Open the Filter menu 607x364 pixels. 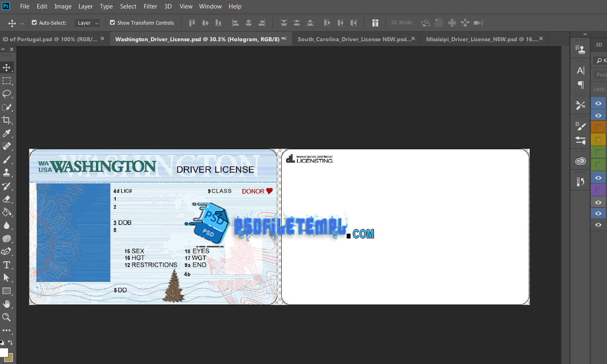click(x=150, y=6)
